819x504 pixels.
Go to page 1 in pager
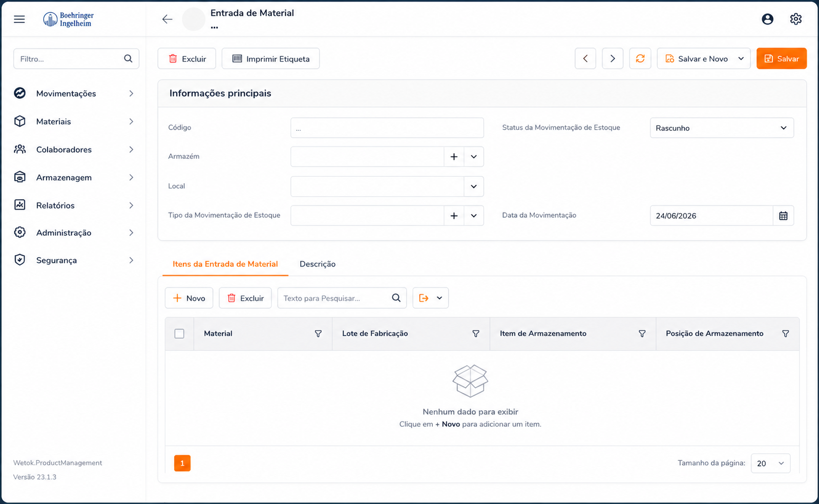coord(182,463)
